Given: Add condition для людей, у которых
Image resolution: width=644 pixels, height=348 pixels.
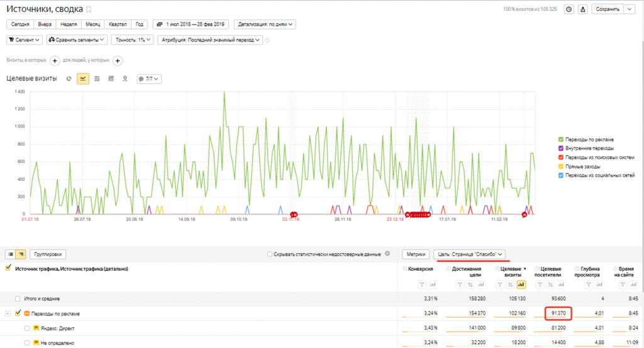Looking at the screenshot, I should [118, 61].
